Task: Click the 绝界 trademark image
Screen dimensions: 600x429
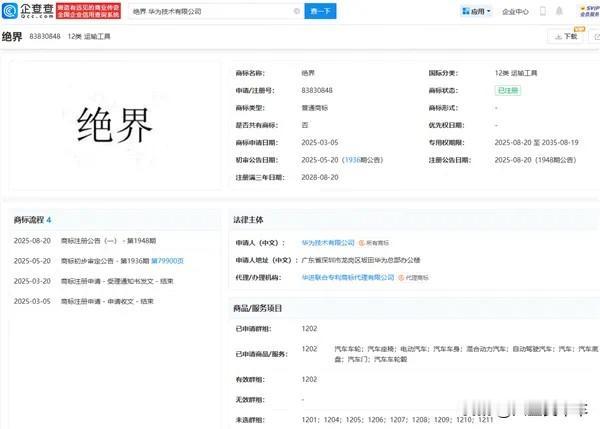Action: (x=115, y=124)
